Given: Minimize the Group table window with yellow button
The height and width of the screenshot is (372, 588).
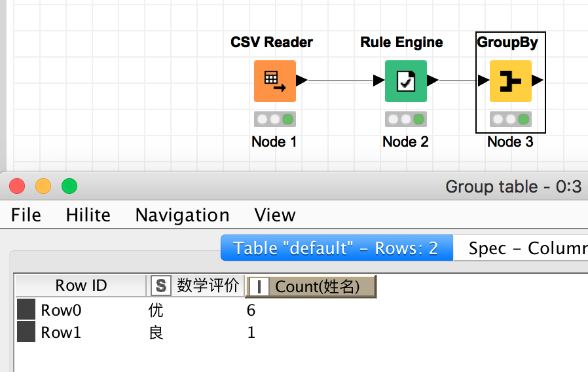Looking at the screenshot, I should tap(43, 186).
